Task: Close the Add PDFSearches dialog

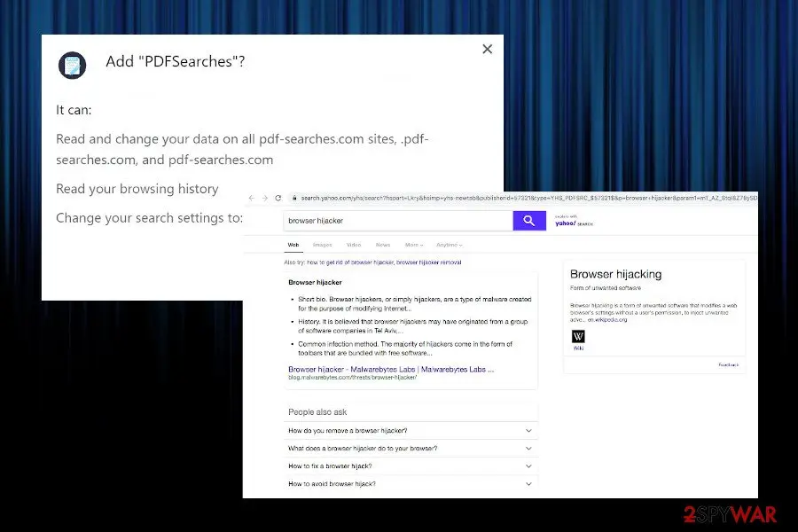Action: tap(487, 49)
